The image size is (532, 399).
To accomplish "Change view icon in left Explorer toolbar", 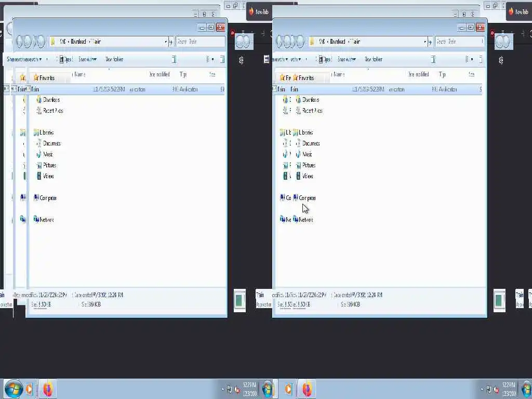I will pyautogui.click(x=210, y=59).
